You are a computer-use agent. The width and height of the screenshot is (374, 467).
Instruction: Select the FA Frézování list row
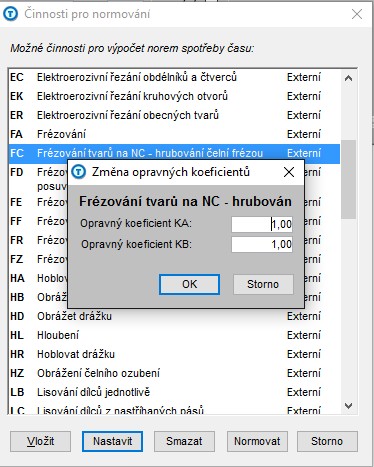click(174, 134)
